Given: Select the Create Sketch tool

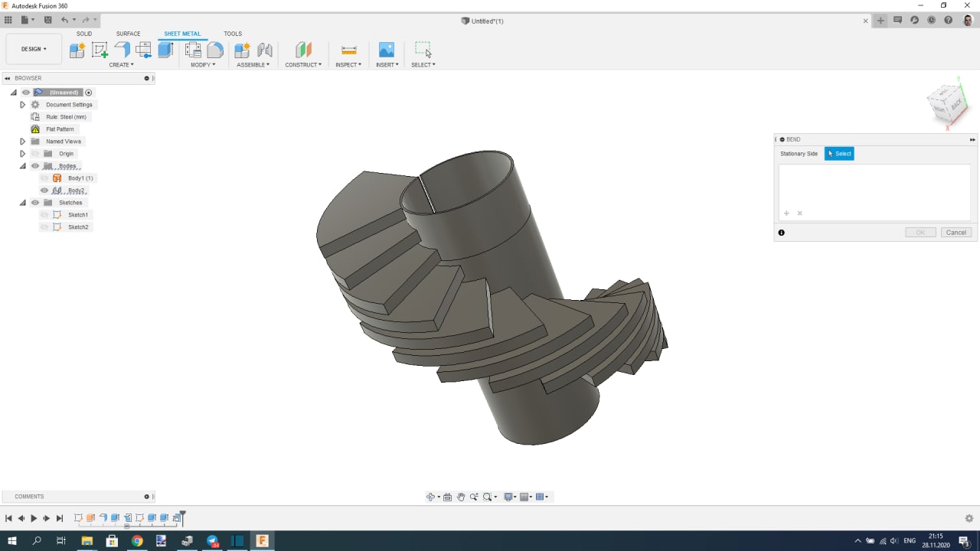Looking at the screenshot, I should 100,50.
